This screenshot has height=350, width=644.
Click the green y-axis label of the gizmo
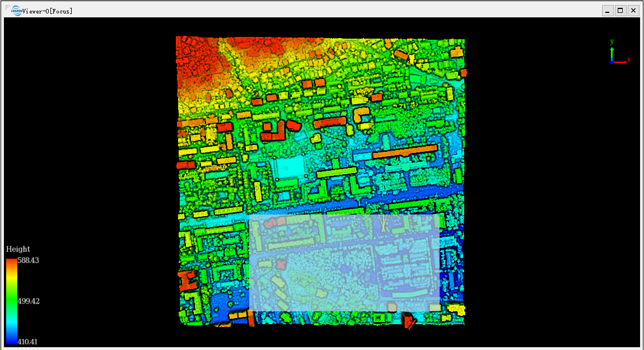(x=612, y=41)
